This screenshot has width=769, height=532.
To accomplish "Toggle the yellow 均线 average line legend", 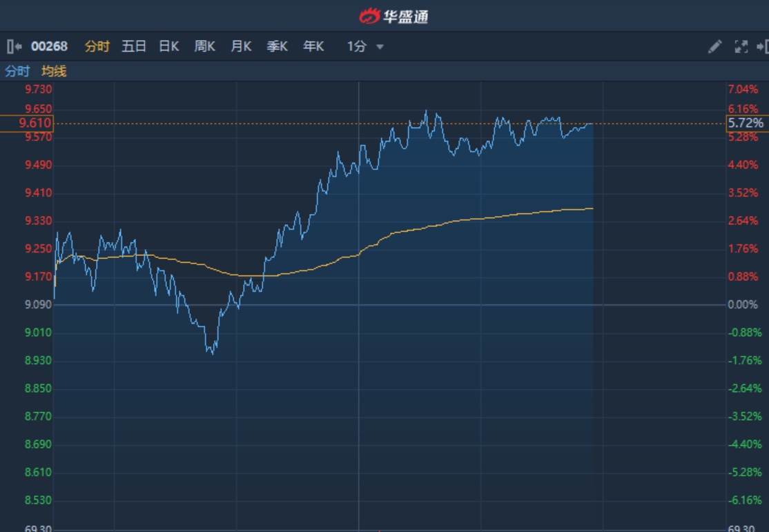I will click(x=54, y=71).
